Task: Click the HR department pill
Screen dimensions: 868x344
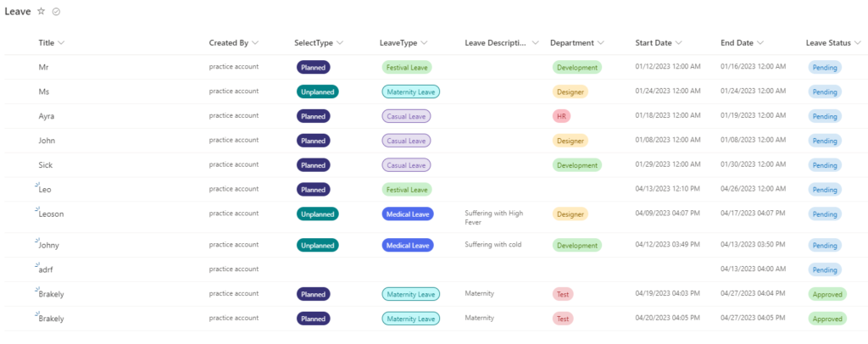Action: coord(560,116)
